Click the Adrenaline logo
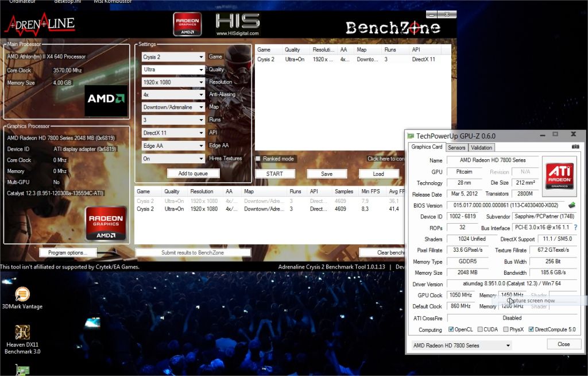Screen dimensions: 588x376 click(x=40, y=24)
